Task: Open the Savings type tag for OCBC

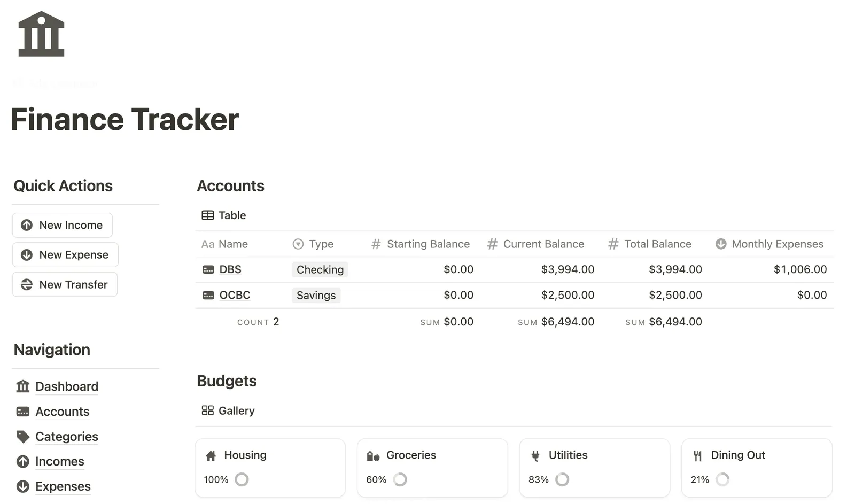Action: [x=316, y=296]
